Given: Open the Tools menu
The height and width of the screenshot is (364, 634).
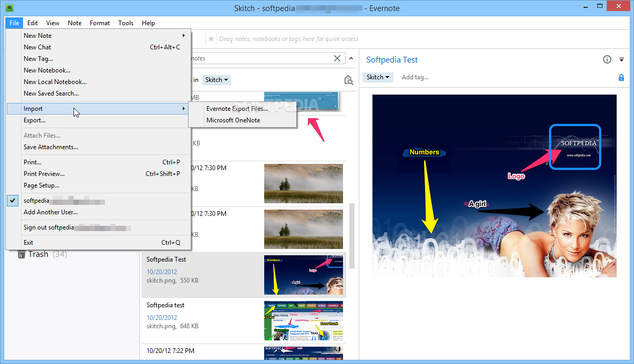Looking at the screenshot, I should coord(126,23).
